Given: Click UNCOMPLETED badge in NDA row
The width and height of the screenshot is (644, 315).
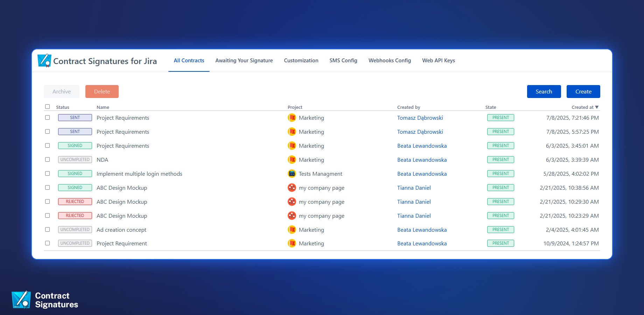Looking at the screenshot, I should (x=75, y=160).
